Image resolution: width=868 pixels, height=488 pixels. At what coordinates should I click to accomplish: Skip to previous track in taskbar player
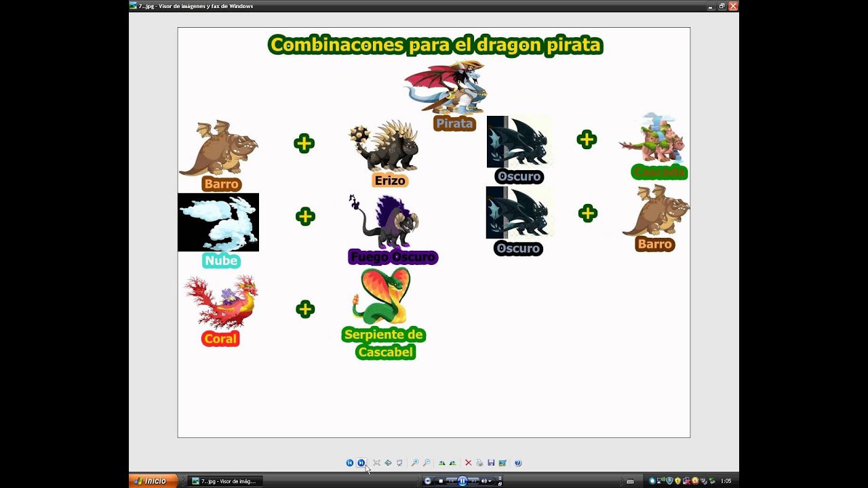450,481
